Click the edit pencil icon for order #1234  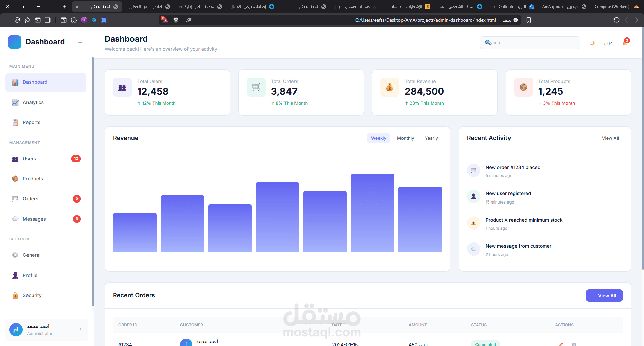[561, 344]
